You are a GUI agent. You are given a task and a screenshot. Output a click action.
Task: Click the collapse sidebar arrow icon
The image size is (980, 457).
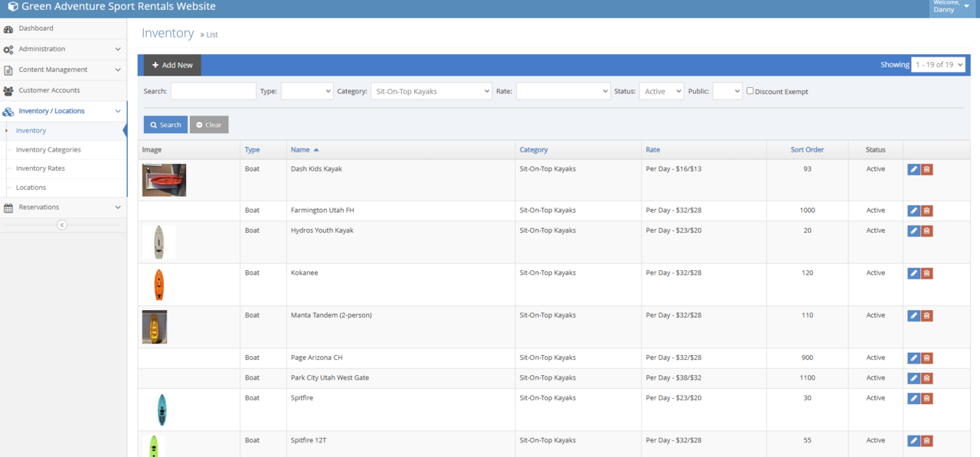62,225
